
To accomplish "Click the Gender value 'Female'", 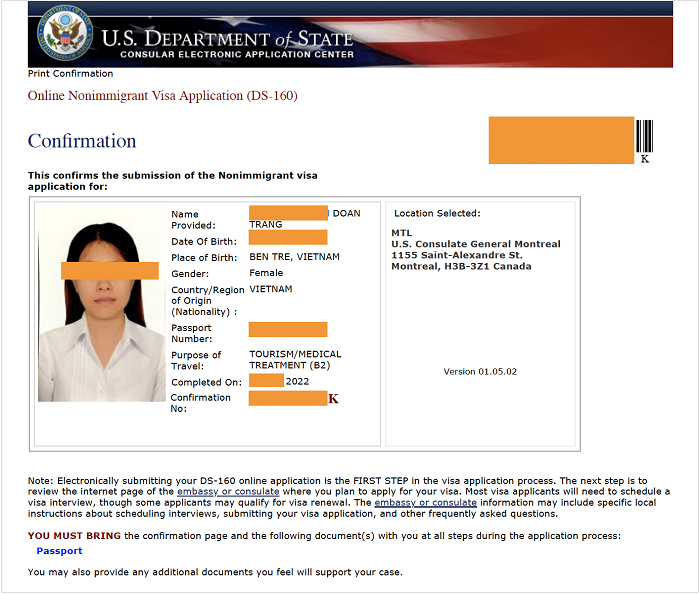I will pos(266,273).
